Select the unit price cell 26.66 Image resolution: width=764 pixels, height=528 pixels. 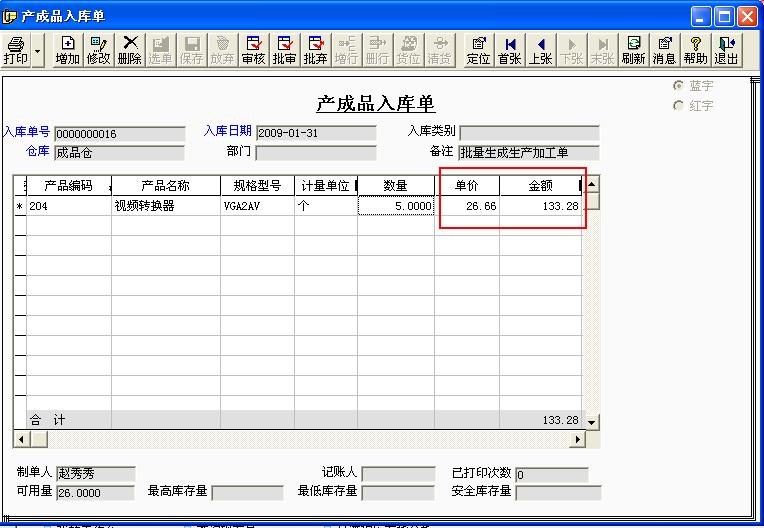pyautogui.click(x=467, y=206)
